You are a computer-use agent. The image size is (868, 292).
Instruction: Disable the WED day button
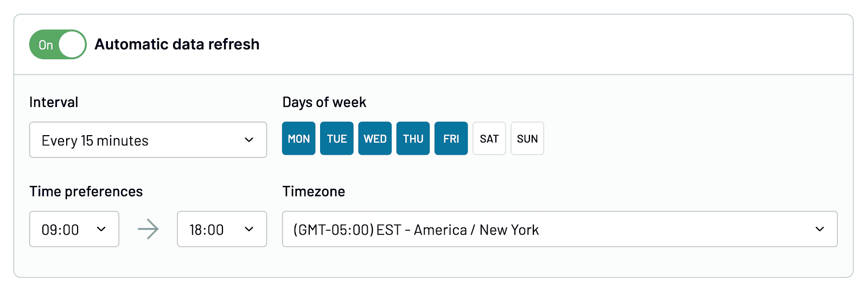(x=375, y=139)
